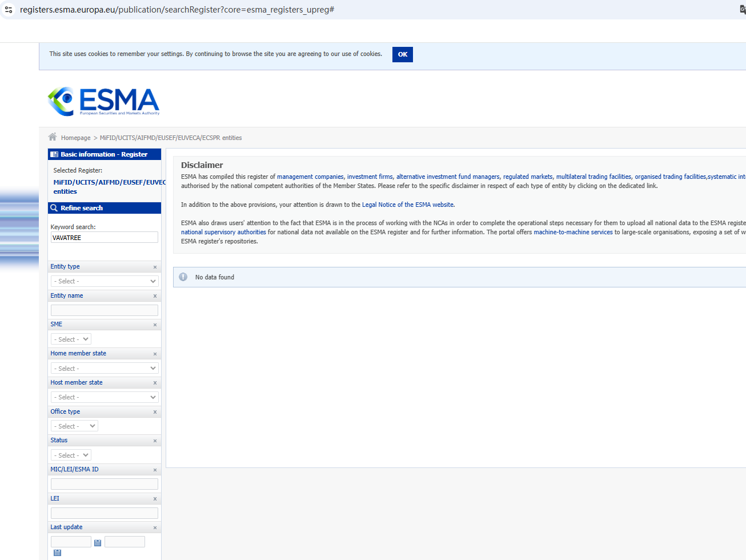The image size is (746, 560).
Task: Click the site info icon in the address bar
Action: coord(9,10)
